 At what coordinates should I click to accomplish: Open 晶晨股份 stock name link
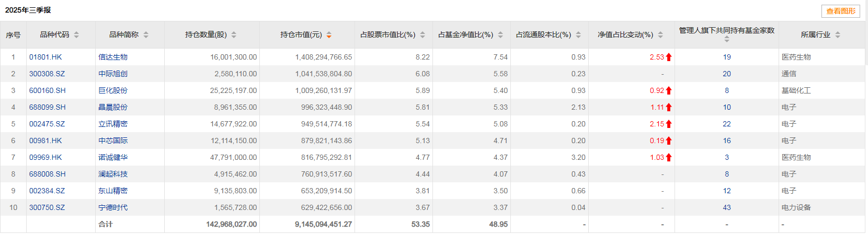click(113, 107)
